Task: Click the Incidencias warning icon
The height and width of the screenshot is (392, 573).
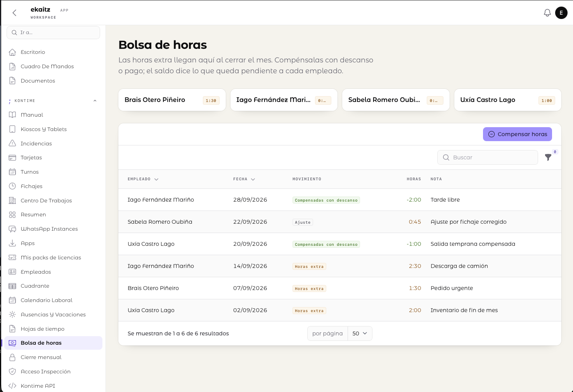Action: click(12, 143)
